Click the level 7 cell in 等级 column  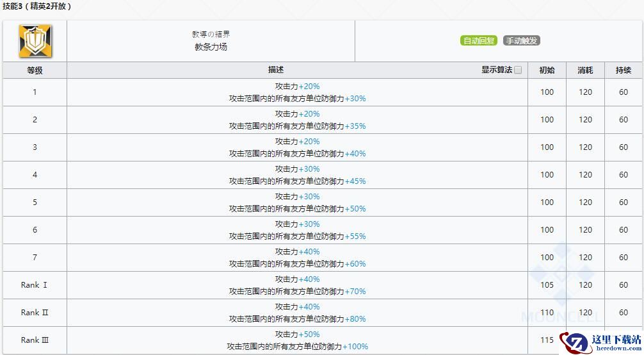35,258
